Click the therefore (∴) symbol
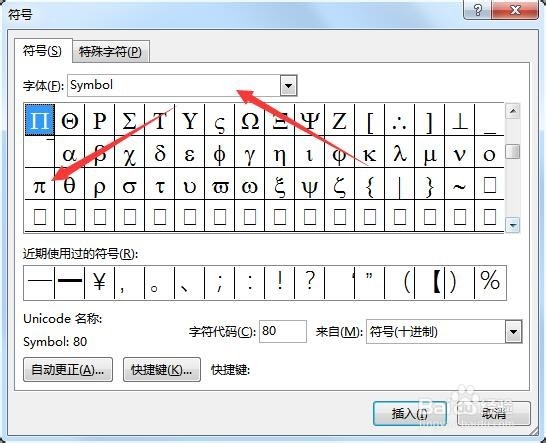 399,120
